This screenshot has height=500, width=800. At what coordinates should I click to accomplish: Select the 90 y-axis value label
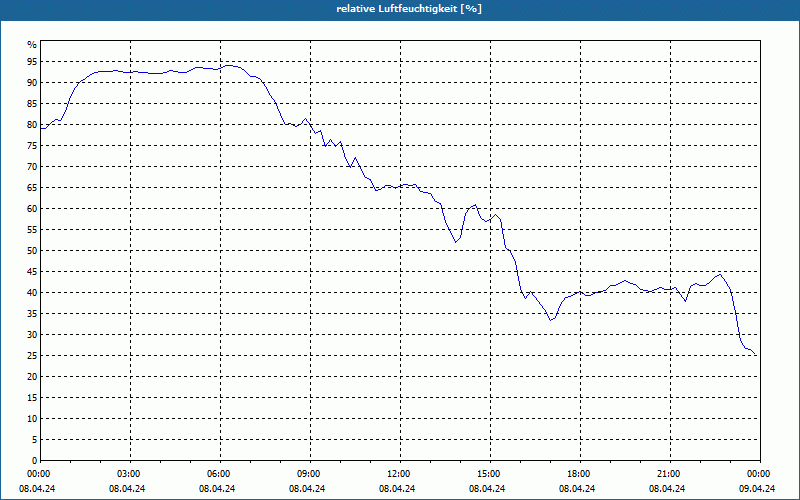coord(32,83)
